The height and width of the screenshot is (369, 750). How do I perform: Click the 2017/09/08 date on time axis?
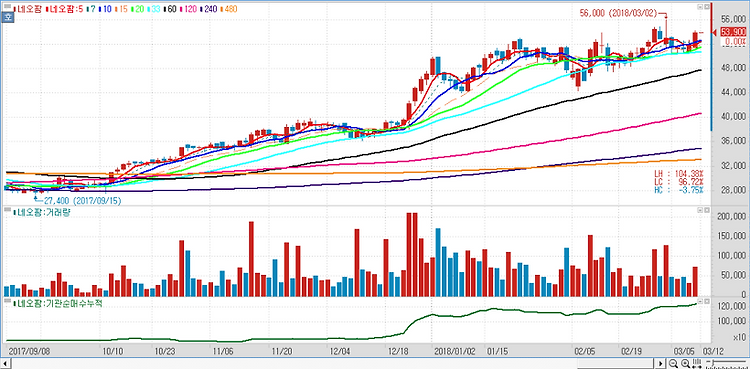[28, 350]
